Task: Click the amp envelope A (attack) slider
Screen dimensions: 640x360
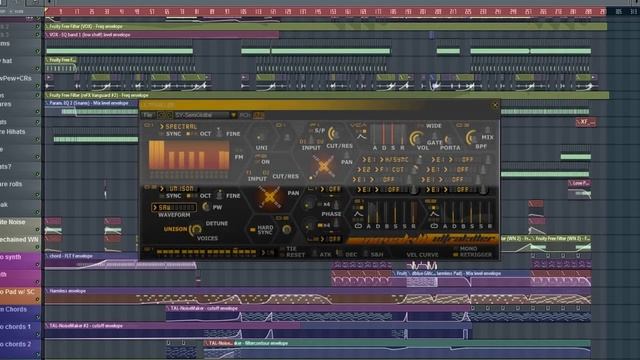Action: (x=375, y=135)
